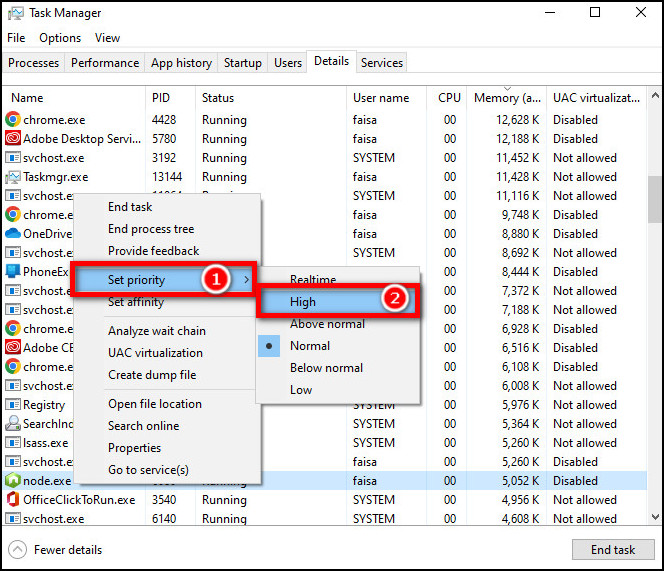This screenshot has height=571, width=664.
Task: Open the Options menu
Action: 60,38
